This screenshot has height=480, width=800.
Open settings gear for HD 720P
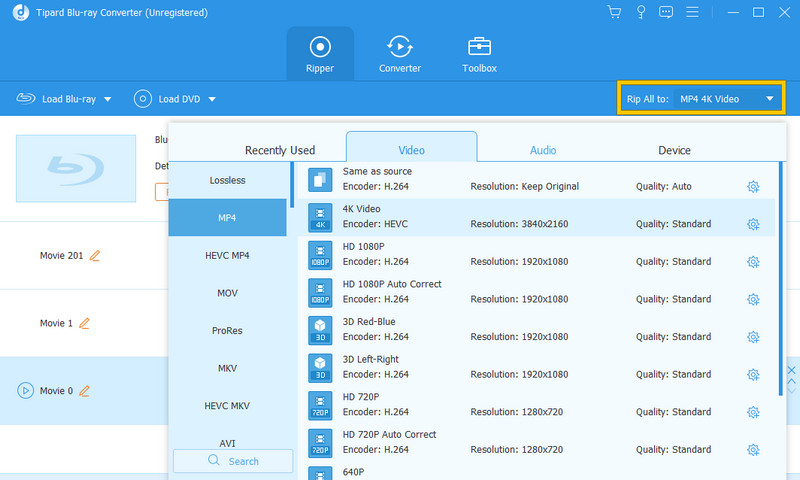pos(753,412)
